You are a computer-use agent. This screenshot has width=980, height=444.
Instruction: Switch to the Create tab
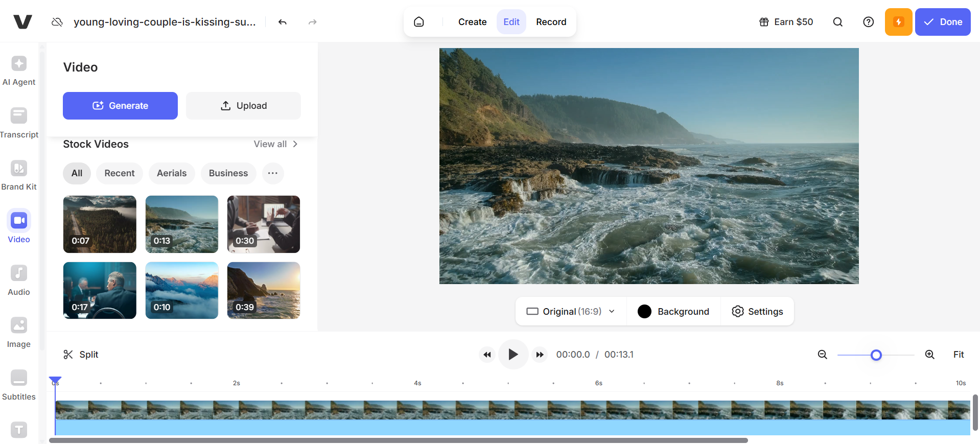(x=472, y=22)
